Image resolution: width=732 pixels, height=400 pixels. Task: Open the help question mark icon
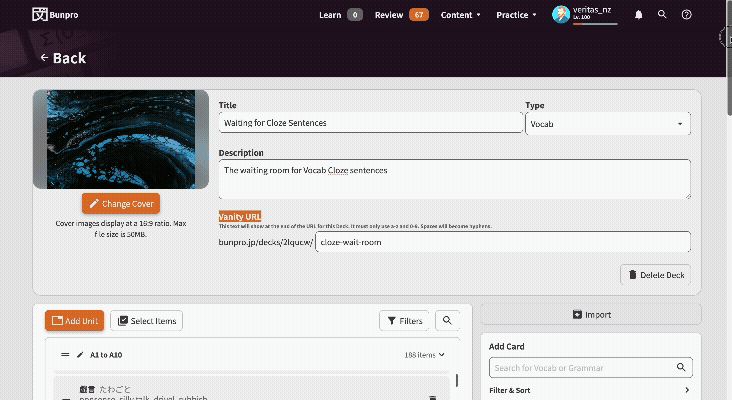click(686, 14)
